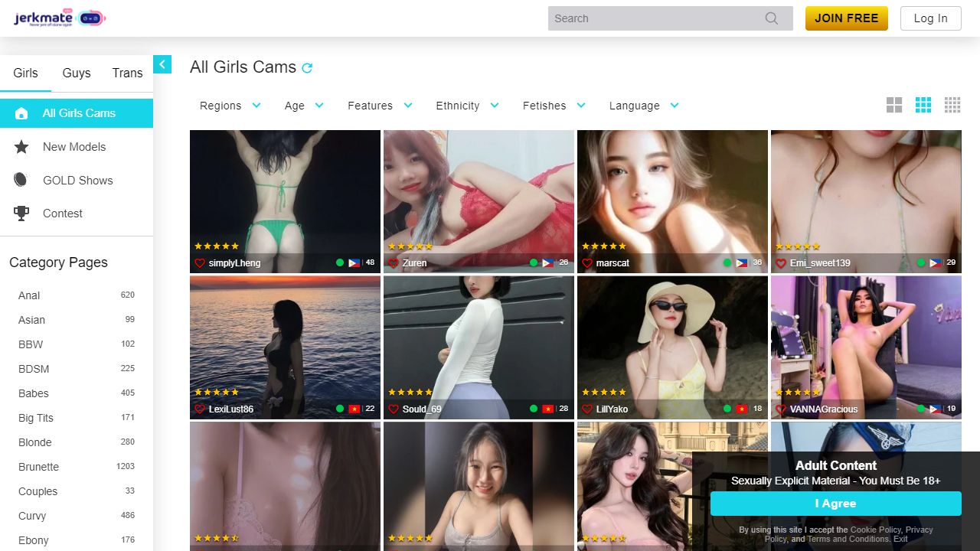980x551 pixels.
Task: Click the search magnifier icon
Action: point(772,18)
